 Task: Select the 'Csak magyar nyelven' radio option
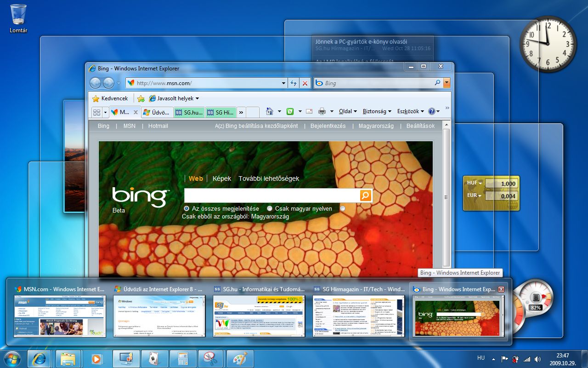point(270,208)
